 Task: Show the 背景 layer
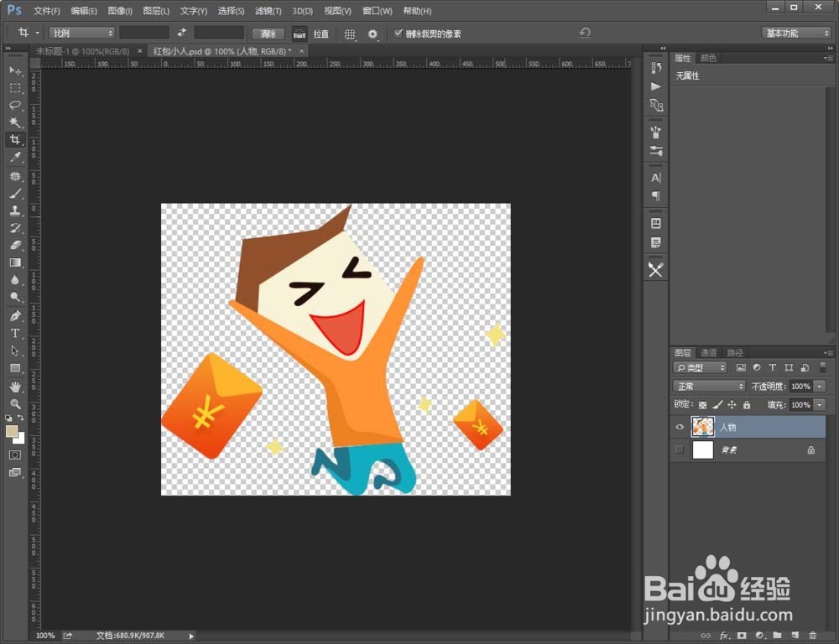coord(680,449)
